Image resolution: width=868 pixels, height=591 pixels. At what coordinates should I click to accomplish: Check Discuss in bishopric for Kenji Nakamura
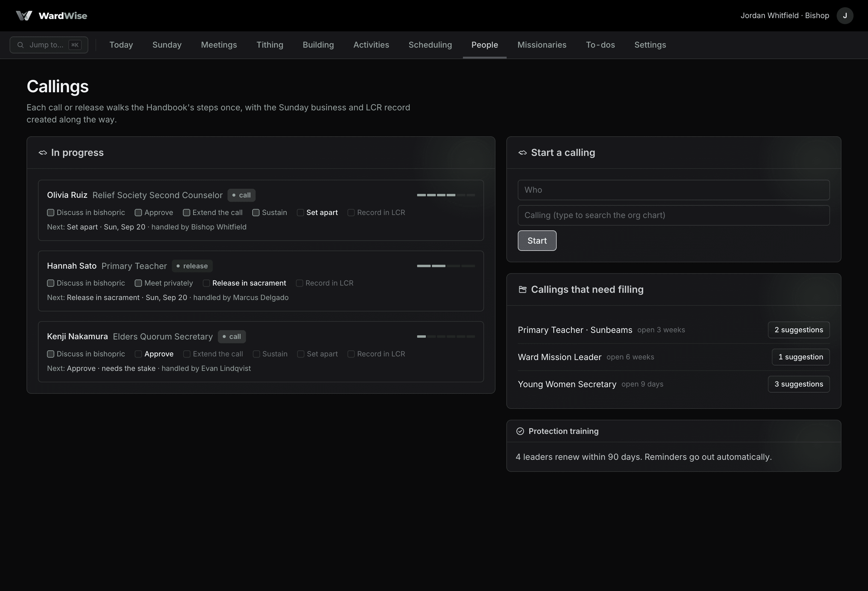tap(50, 354)
